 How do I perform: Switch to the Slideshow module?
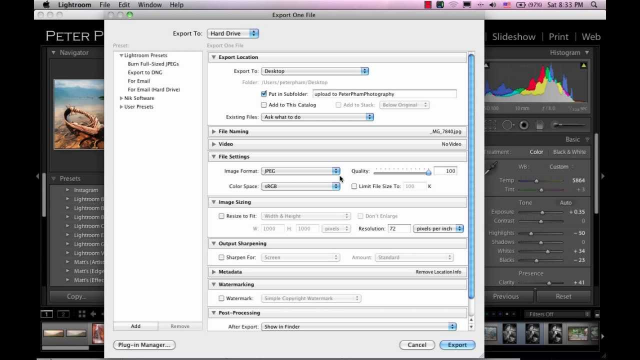(513, 37)
